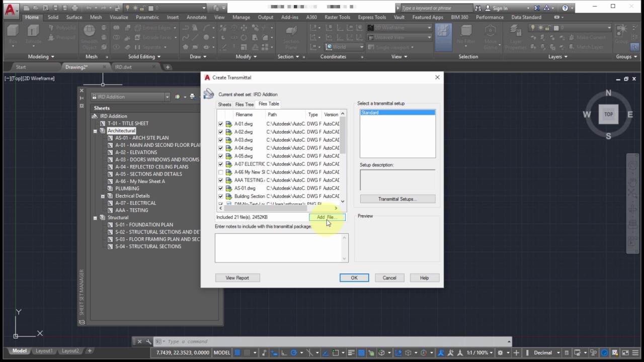Image resolution: width=644 pixels, height=362 pixels.
Task: Click the Help button in the dialog
Action: click(424, 278)
